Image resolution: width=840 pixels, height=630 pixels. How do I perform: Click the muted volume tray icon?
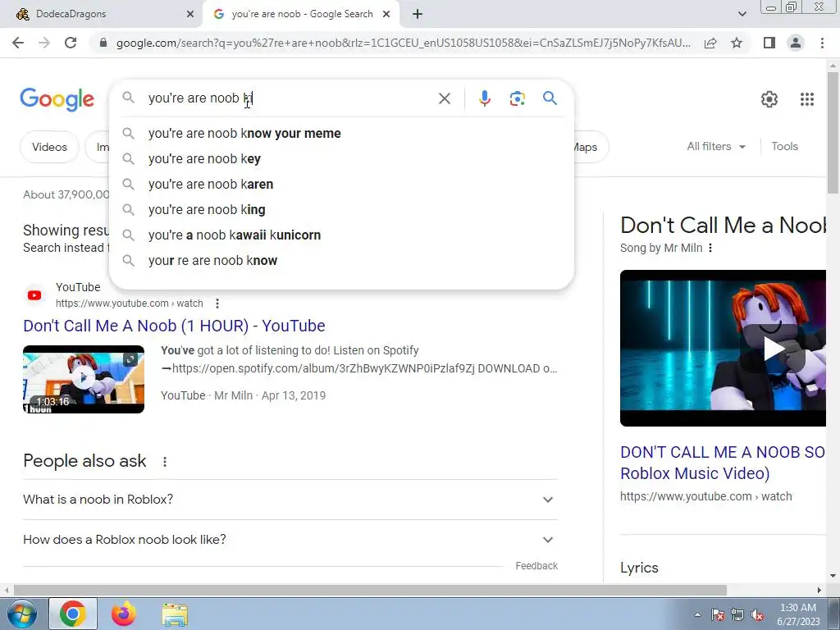click(x=757, y=615)
